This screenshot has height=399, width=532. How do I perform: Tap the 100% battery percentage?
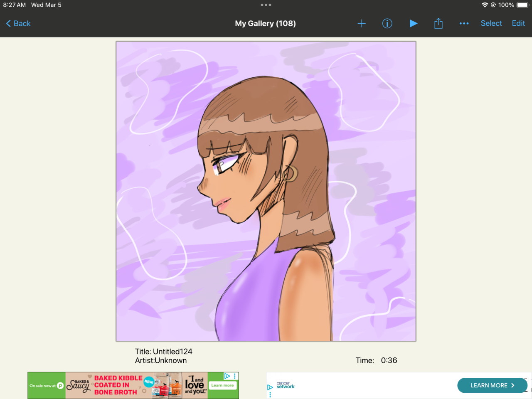tap(506, 5)
